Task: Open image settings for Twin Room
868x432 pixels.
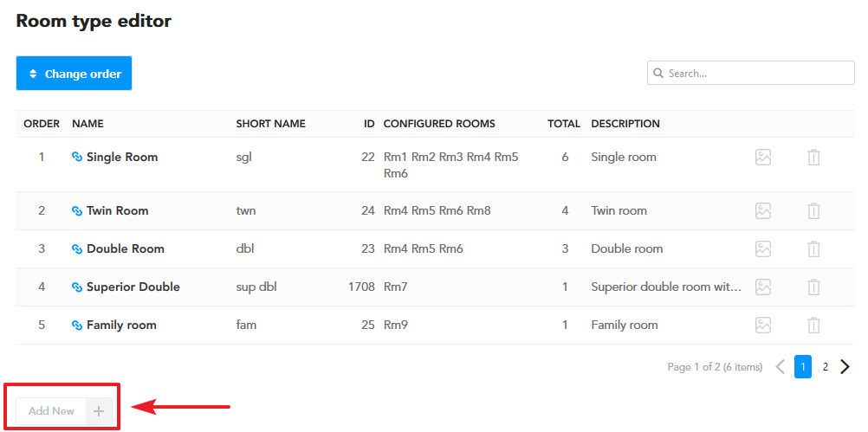Action: click(763, 210)
